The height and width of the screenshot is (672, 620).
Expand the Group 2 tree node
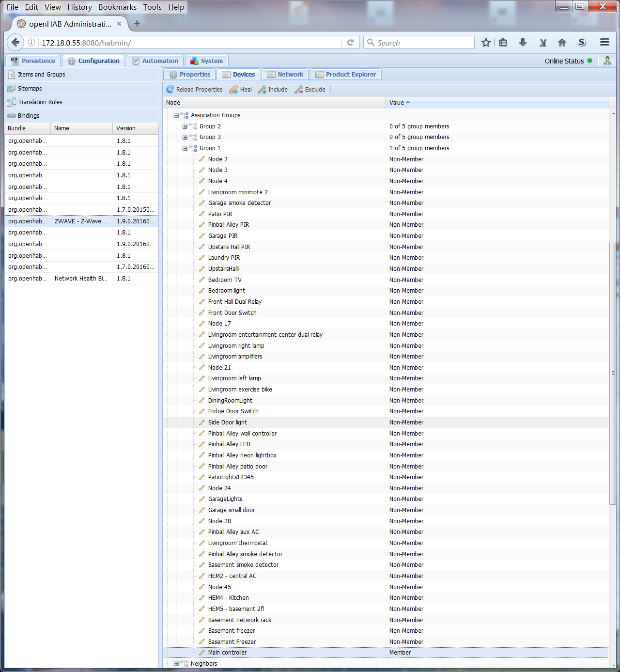click(185, 126)
